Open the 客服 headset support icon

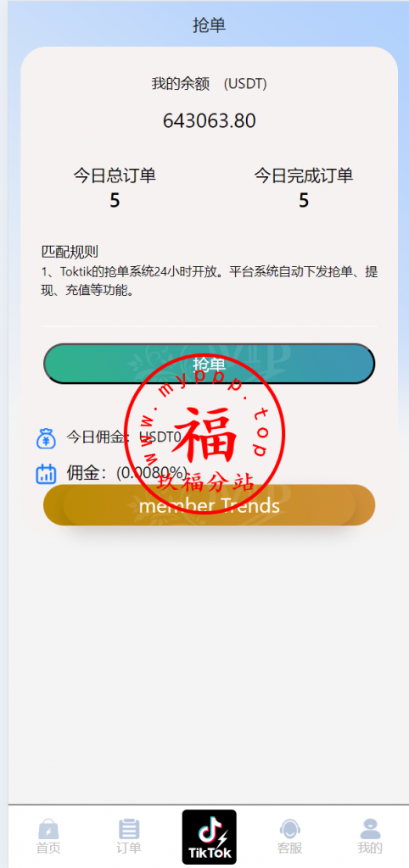point(290,829)
